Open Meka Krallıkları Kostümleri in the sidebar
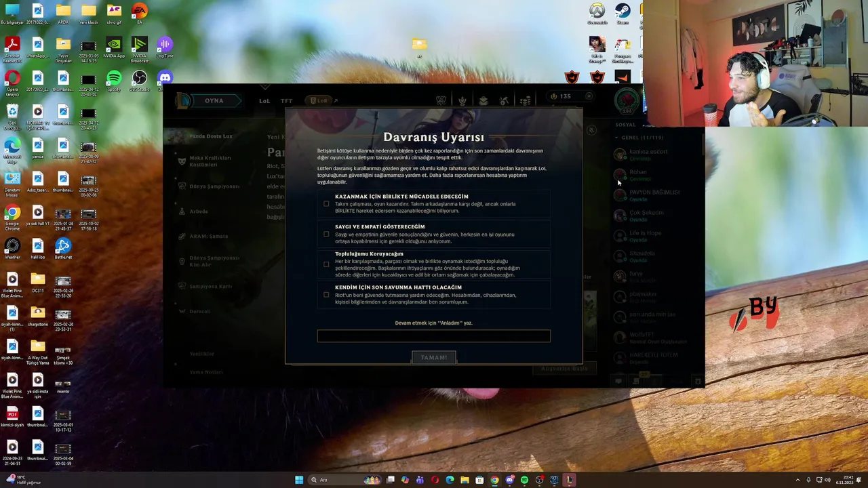The width and height of the screenshot is (868, 488). click(210, 161)
